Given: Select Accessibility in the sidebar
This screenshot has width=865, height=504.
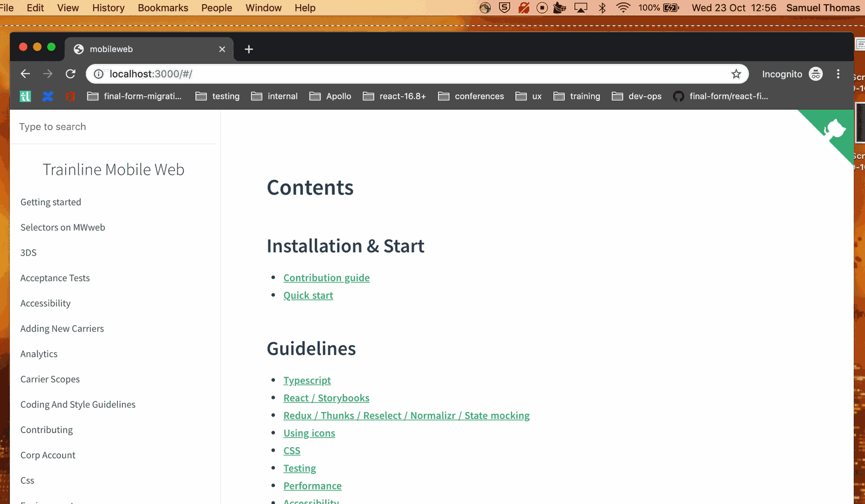Looking at the screenshot, I should click(46, 303).
